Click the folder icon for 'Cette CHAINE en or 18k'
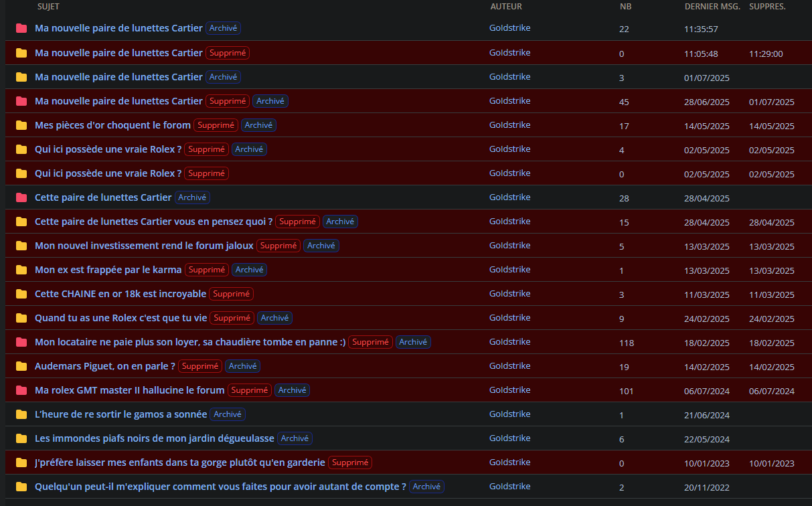 pyautogui.click(x=21, y=294)
